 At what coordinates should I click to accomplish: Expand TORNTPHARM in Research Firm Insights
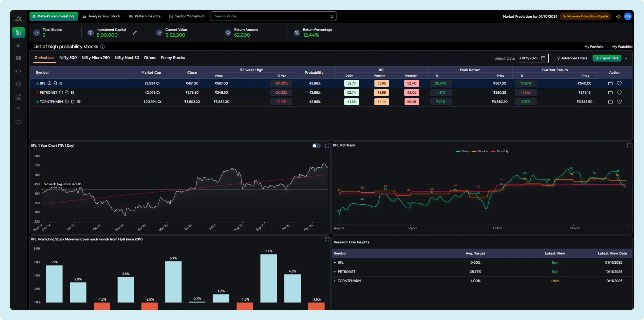pyautogui.click(x=334, y=281)
